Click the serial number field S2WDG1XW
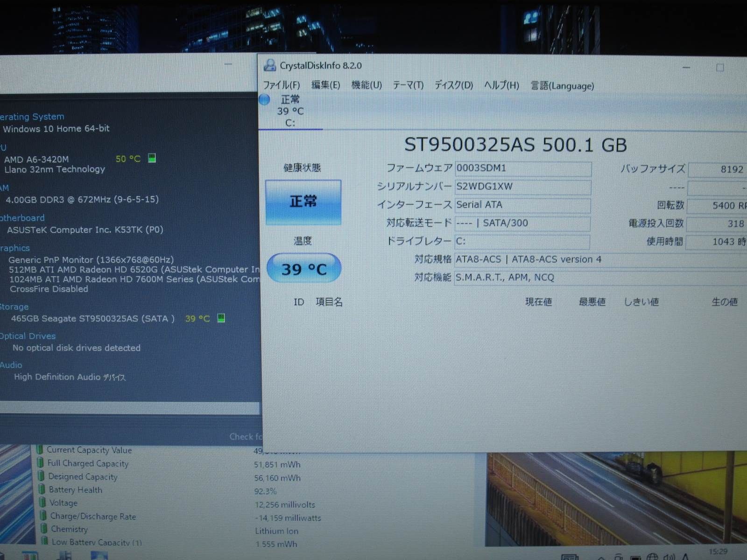Viewport: 747px width, 560px height. 523,187
